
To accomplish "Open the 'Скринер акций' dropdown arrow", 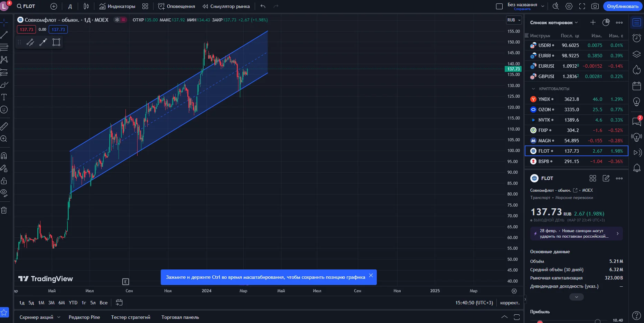I will tap(59, 317).
